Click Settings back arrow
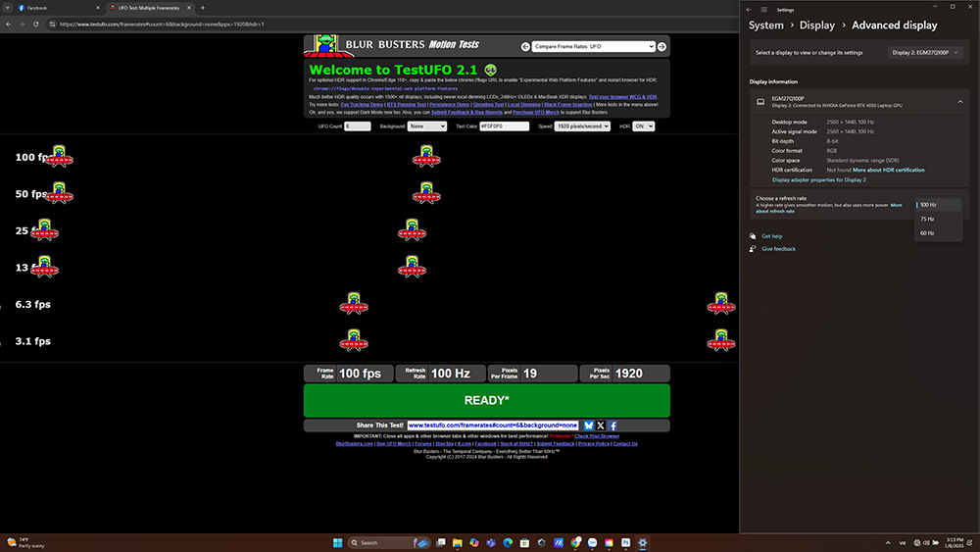Viewport: 980px width, 552px height. (x=749, y=10)
